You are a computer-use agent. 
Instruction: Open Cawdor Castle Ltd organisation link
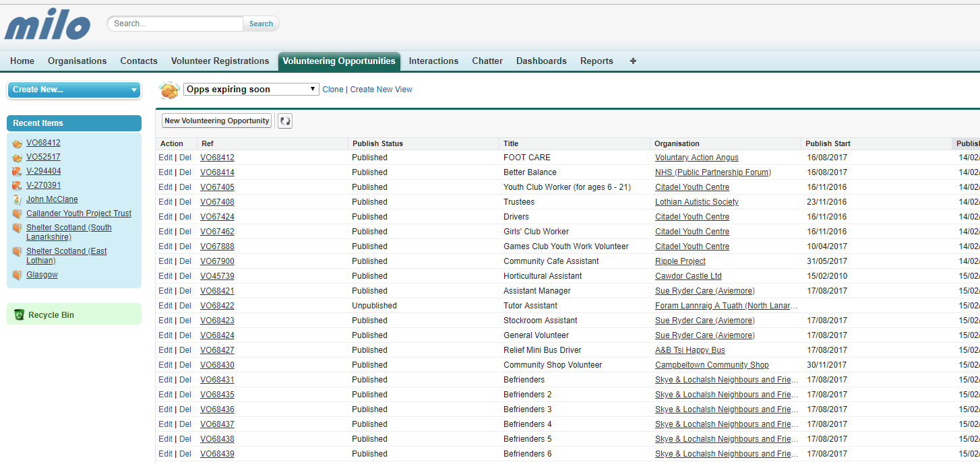click(688, 276)
